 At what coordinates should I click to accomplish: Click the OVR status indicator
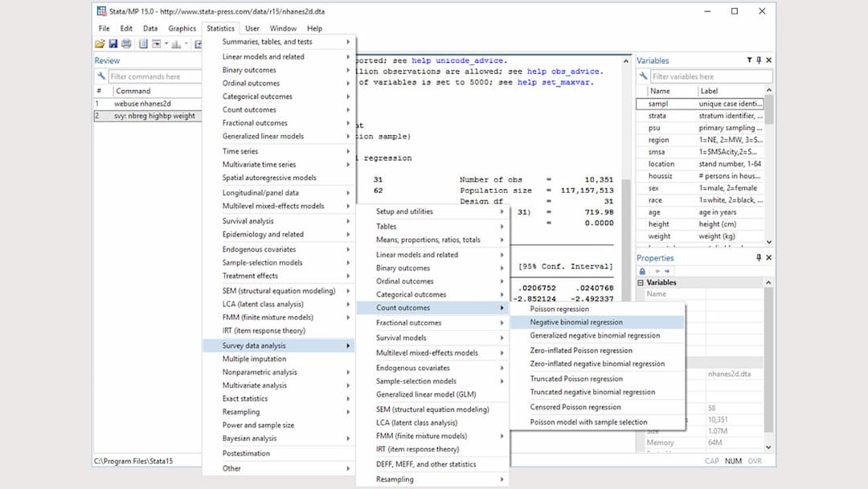[754, 460]
